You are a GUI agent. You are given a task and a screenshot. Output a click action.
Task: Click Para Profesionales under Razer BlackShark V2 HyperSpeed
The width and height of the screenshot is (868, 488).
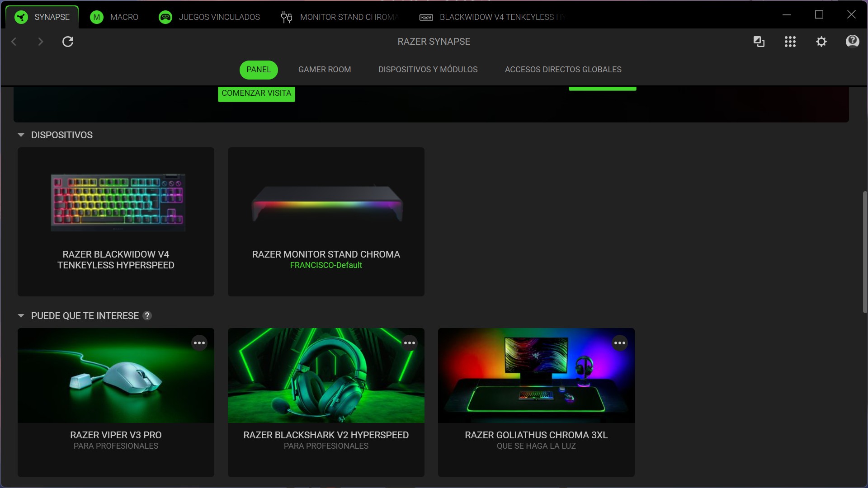point(326,446)
